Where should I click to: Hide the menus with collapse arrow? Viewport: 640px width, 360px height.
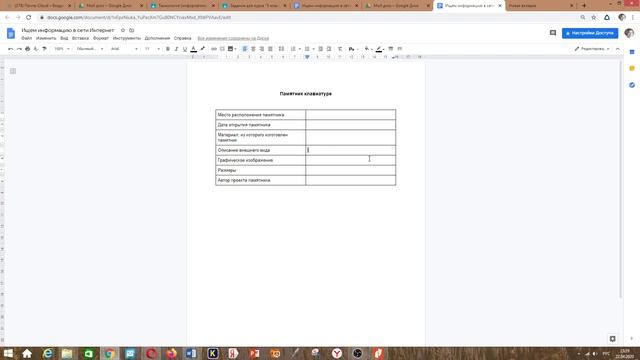point(618,49)
